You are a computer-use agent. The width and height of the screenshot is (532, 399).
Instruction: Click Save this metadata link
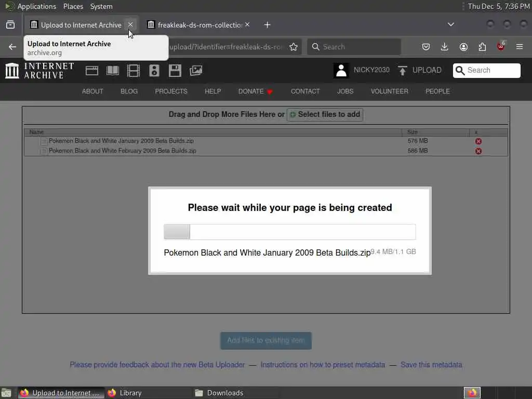click(x=431, y=365)
